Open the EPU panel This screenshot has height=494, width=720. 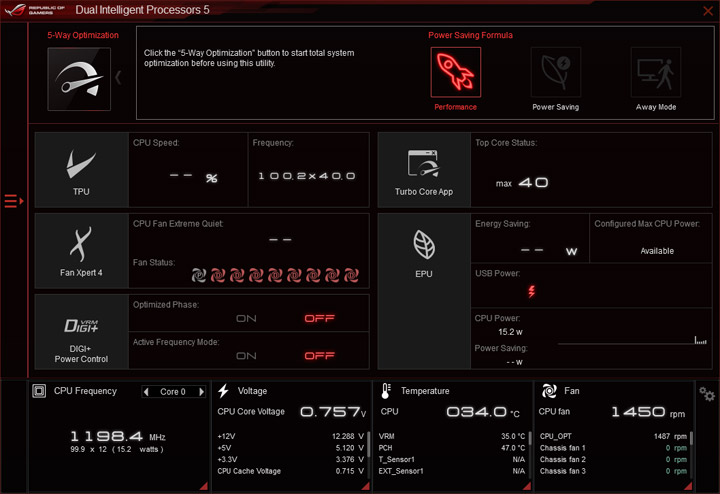[424, 292]
